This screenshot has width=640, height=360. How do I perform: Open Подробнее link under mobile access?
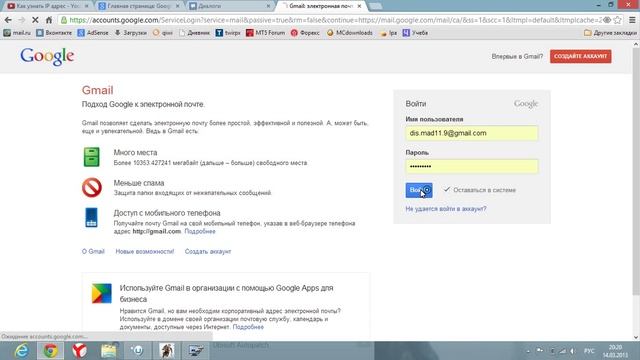[x=200, y=231]
